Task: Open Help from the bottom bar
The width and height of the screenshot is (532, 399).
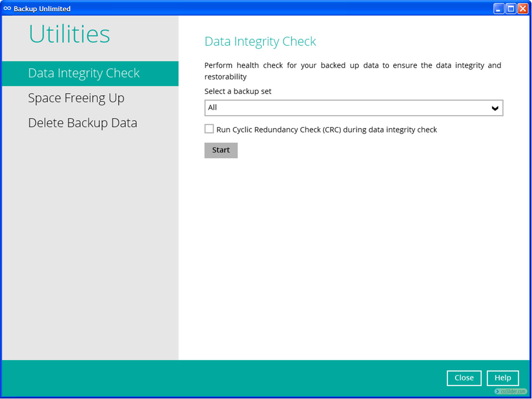Action: pos(502,378)
